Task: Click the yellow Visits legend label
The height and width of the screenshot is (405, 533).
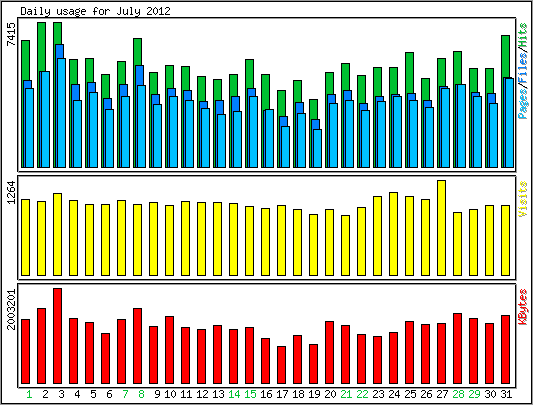Action: 523,199
